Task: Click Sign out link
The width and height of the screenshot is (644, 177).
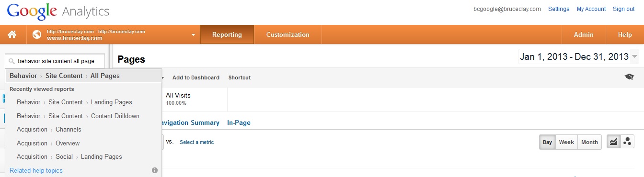Action: pos(623,9)
